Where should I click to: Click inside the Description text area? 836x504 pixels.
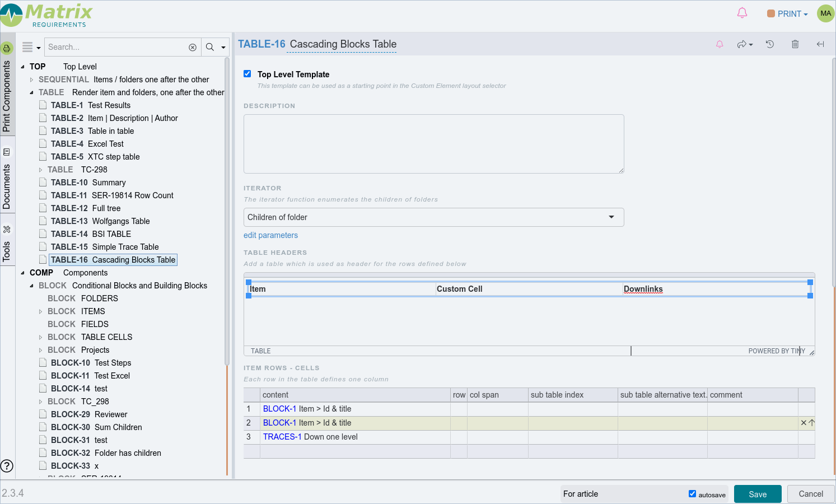pyautogui.click(x=433, y=144)
